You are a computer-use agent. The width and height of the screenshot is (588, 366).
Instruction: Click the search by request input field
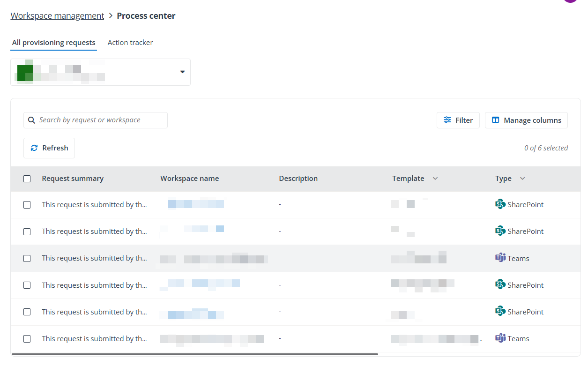click(x=98, y=120)
